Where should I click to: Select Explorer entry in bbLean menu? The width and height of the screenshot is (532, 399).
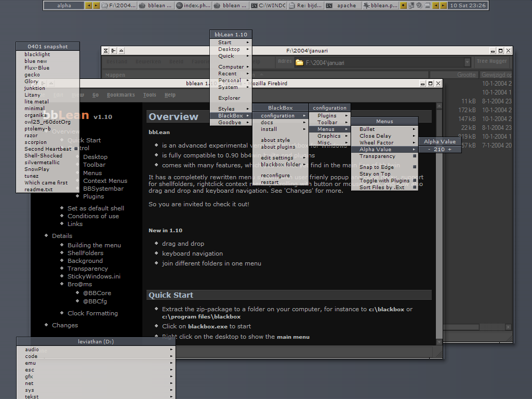tap(231, 98)
